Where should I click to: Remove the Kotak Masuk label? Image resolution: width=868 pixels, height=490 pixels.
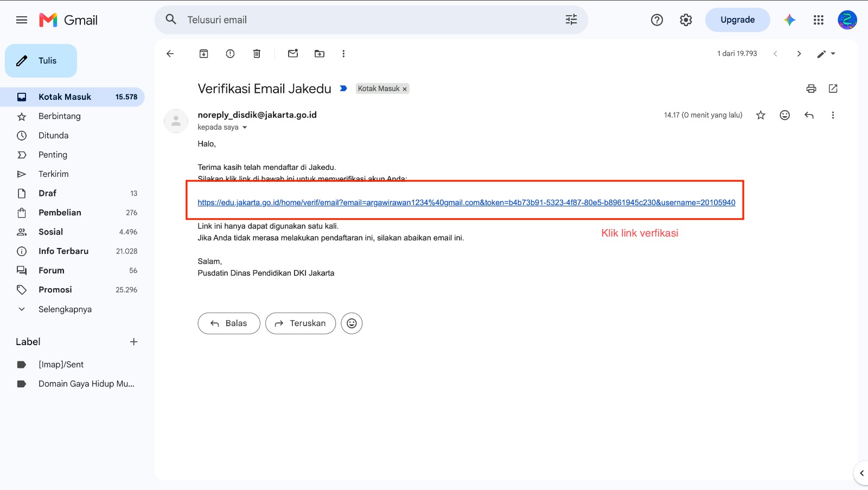click(405, 89)
